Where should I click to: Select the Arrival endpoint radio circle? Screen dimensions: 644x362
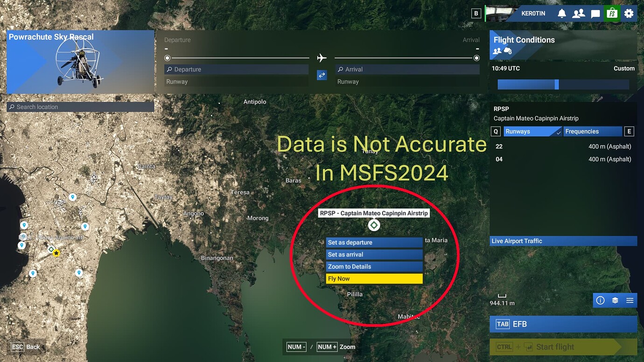click(x=476, y=58)
